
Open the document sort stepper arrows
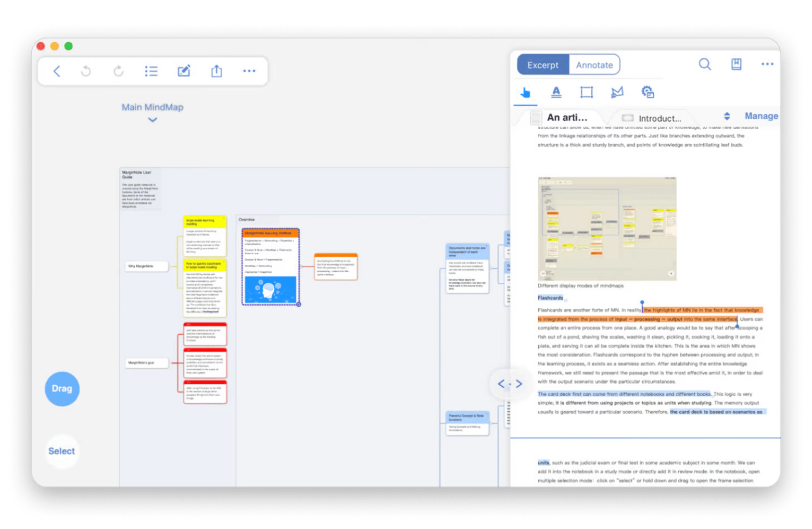point(727,116)
